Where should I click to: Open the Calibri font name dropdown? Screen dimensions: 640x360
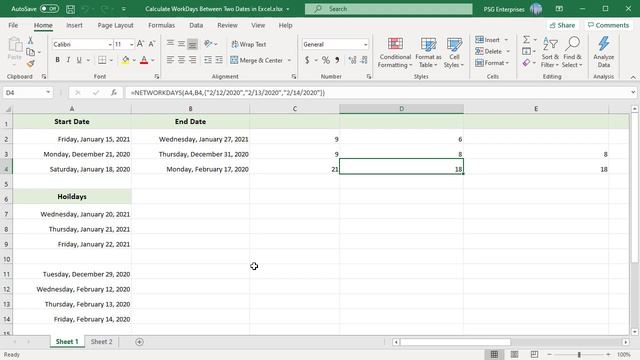pos(110,44)
